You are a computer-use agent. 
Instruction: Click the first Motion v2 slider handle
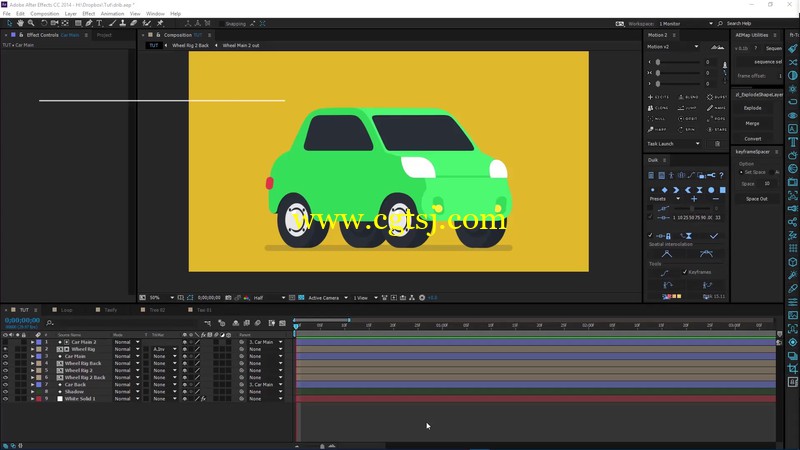[x=658, y=62]
